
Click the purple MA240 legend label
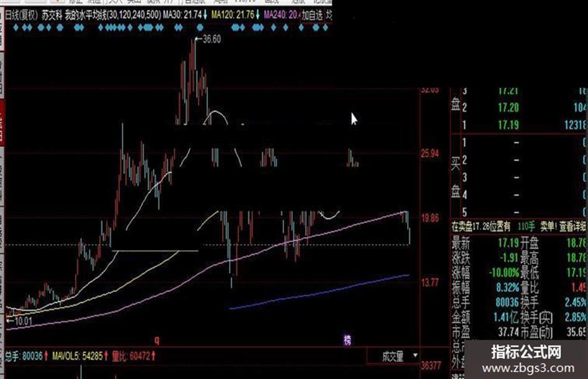click(x=282, y=16)
